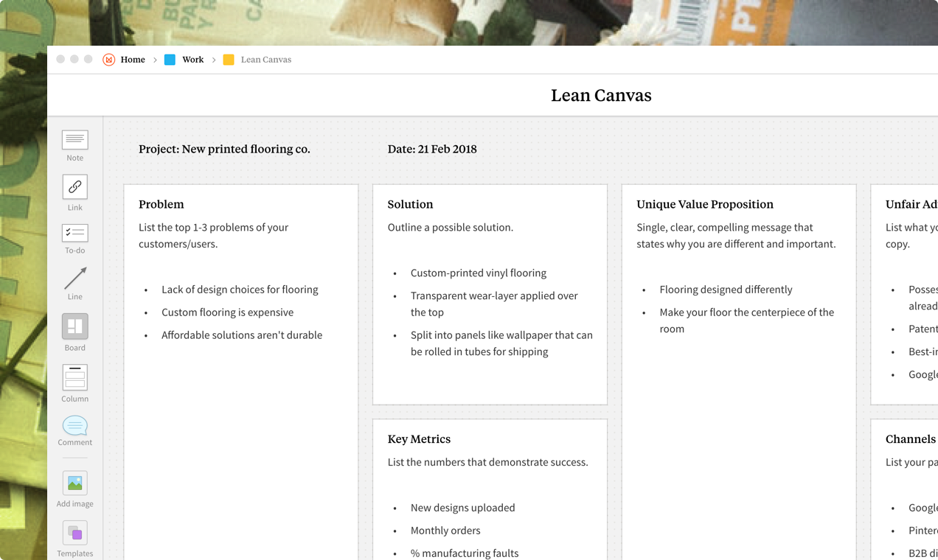Click 'Monthly orders' bullet
This screenshot has width=938, height=560.
[x=445, y=531]
